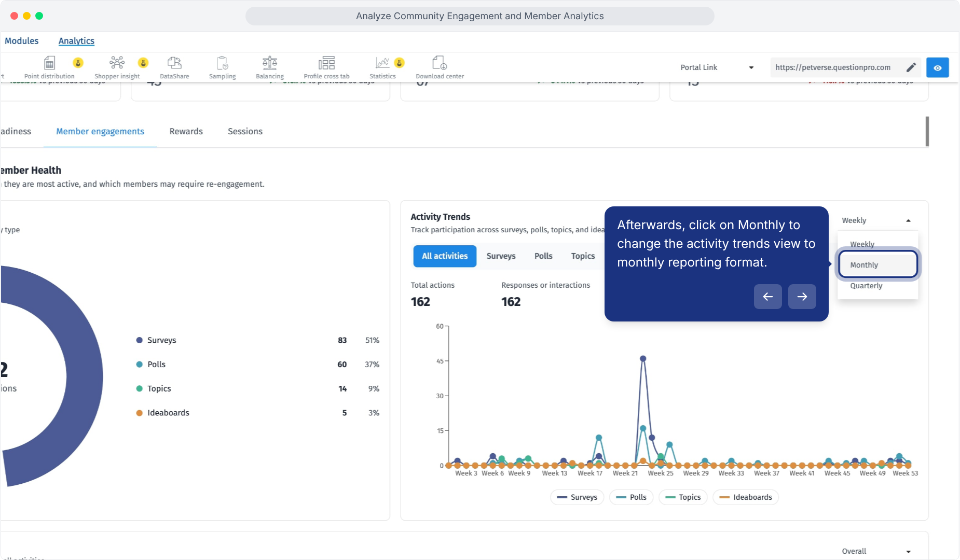Click the premium badge next to Statistics
This screenshot has height=560, width=960.
pyautogui.click(x=400, y=63)
